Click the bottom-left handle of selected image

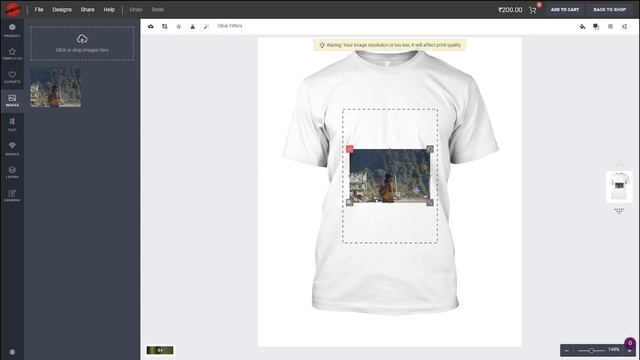point(349,202)
